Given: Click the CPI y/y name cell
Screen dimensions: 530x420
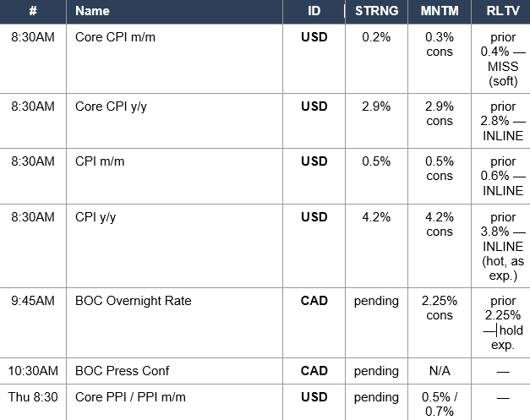Looking at the screenshot, I should point(174,246).
